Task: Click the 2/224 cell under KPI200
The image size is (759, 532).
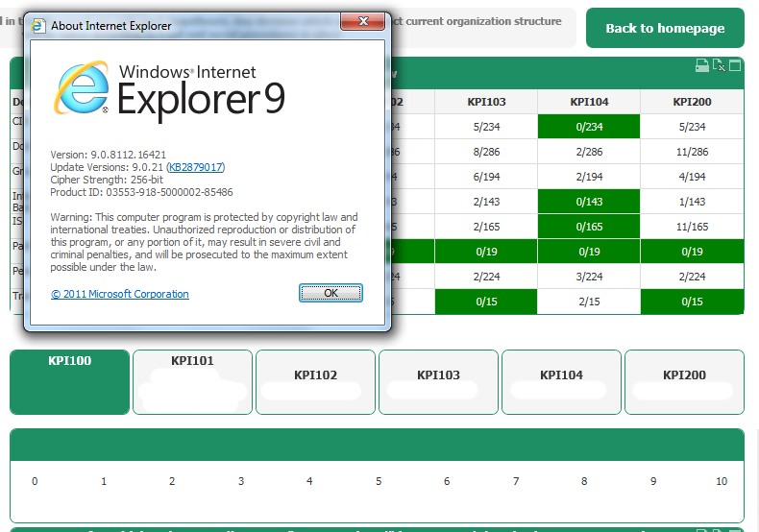Action: (x=692, y=277)
